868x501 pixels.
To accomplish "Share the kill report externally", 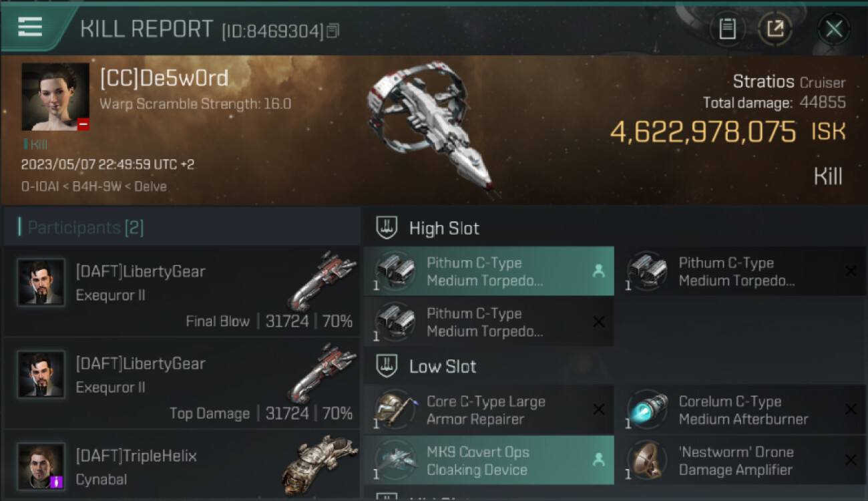I will pos(775,29).
